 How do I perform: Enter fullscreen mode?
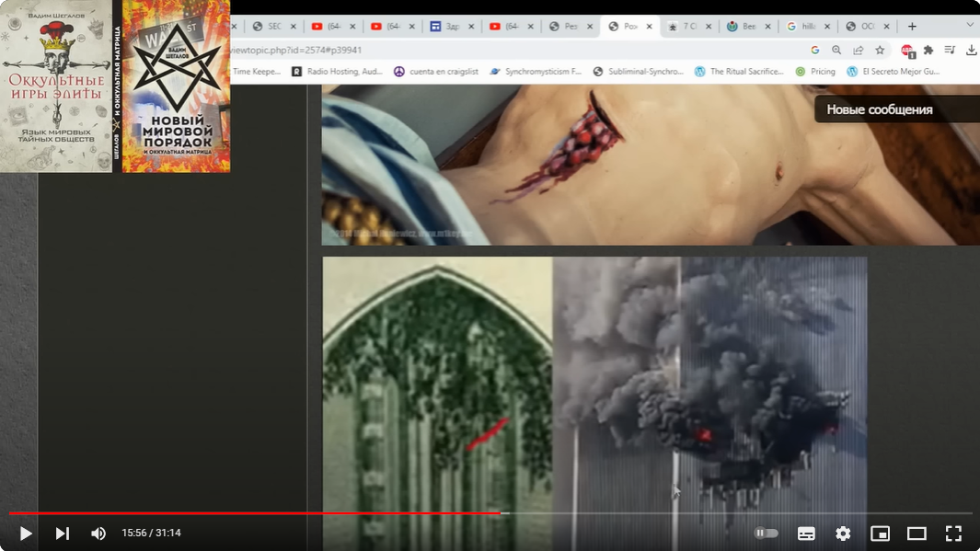953,533
